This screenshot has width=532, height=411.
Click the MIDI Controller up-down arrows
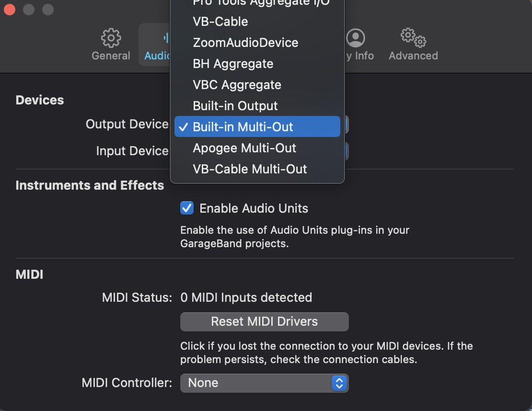[339, 383]
